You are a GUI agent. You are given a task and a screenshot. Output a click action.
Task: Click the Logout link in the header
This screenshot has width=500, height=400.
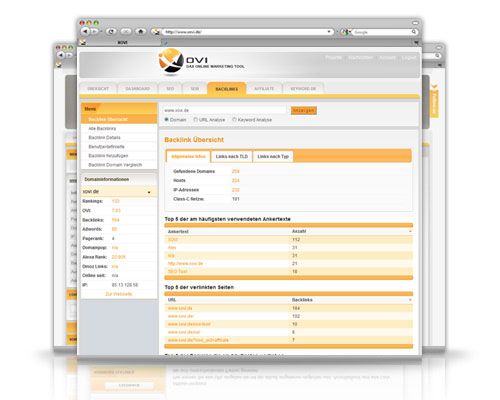pyautogui.click(x=409, y=58)
